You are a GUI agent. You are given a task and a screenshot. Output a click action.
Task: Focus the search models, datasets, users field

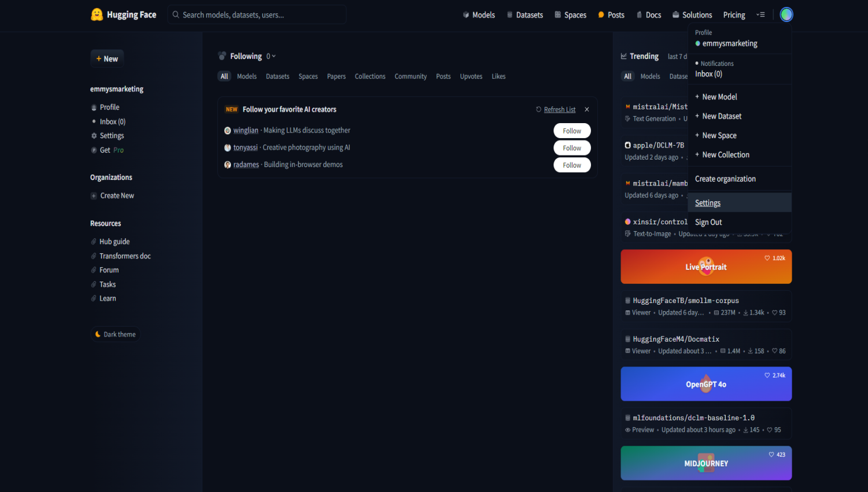[x=257, y=15]
